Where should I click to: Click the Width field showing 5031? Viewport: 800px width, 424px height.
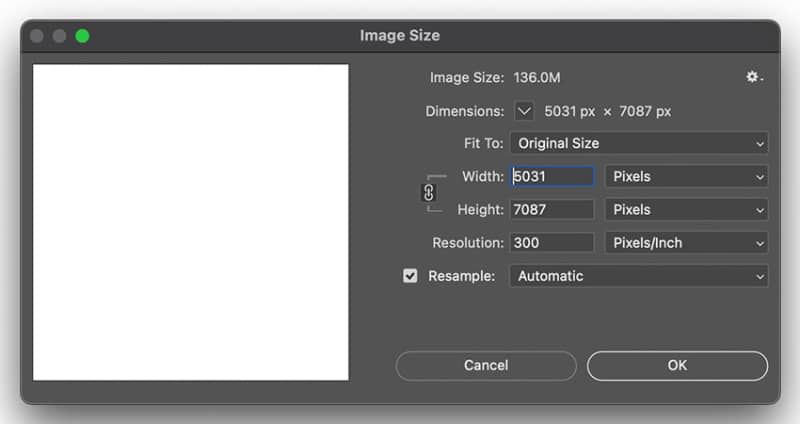552,177
